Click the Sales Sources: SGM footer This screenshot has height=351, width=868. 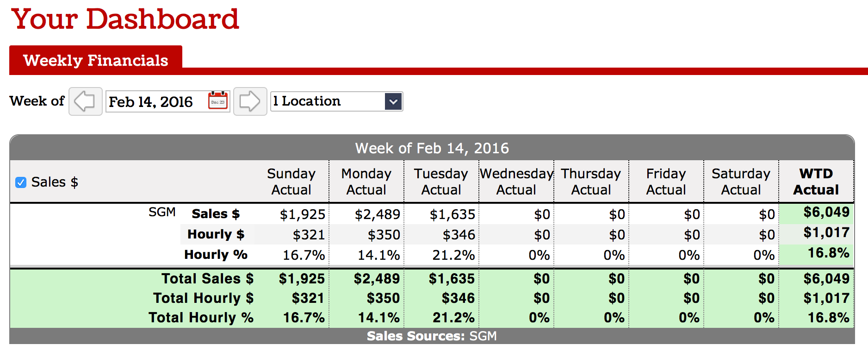coord(432,336)
